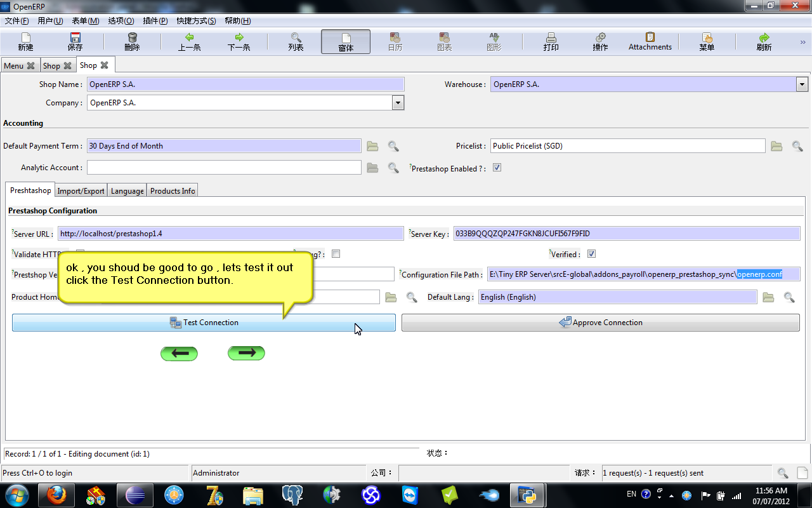Open folder icon beside Analytic Account
The image size is (812, 508).
pos(372,168)
